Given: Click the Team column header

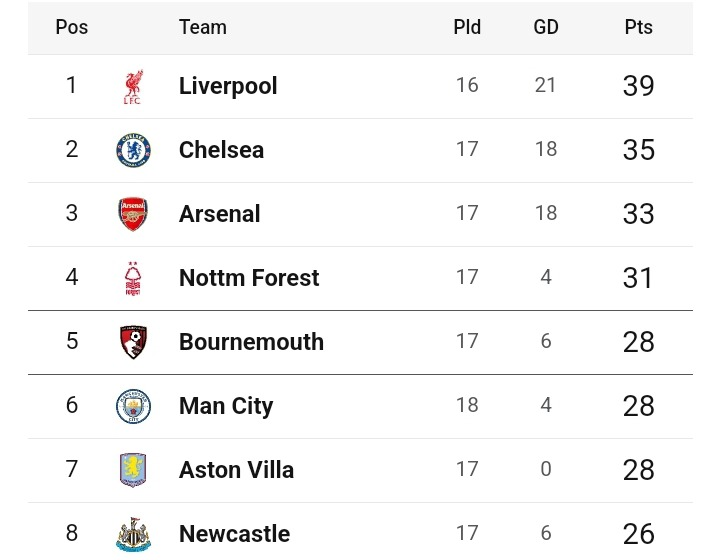Looking at the screenshot, I should (202, 27).
